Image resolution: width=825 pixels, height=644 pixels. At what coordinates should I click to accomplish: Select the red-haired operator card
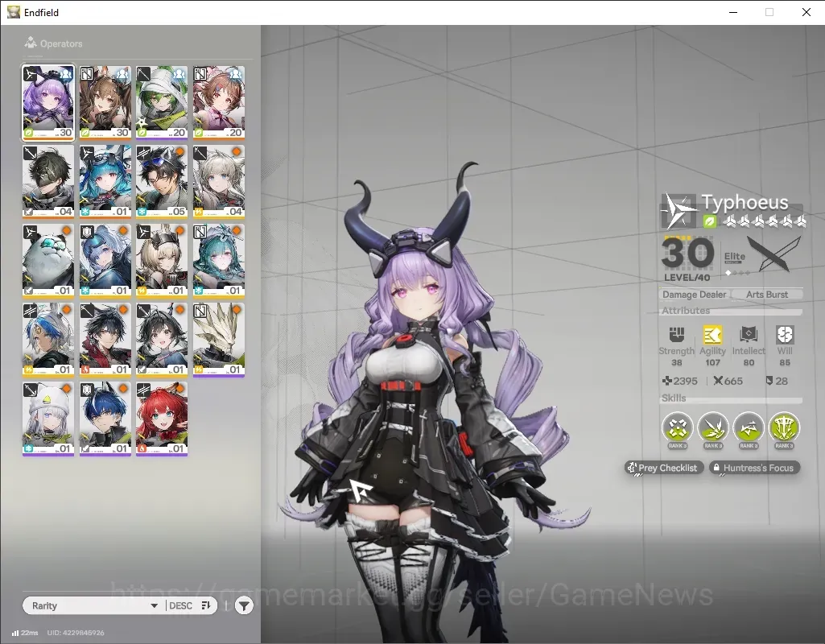[x=162, y=419]
